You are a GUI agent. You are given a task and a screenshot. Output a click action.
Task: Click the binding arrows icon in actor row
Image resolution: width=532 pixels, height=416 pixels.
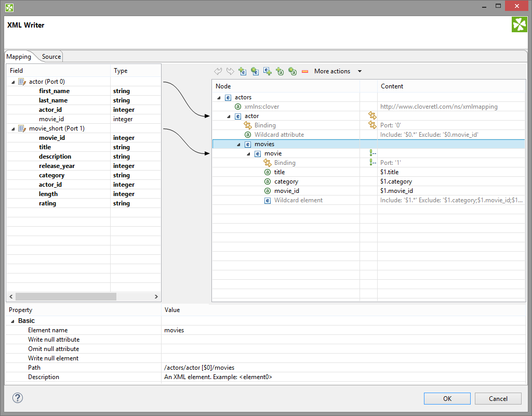pyautogui.click(x=372, y=116)
